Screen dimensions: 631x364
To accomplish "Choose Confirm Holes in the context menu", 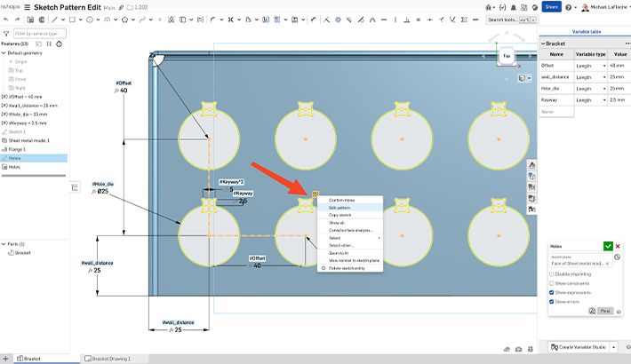I will click(x=350, y=200).
